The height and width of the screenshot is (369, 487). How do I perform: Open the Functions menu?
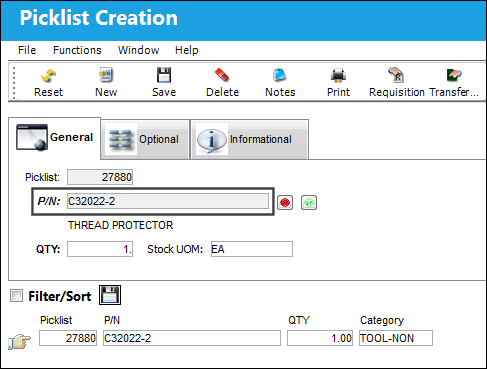77,50
